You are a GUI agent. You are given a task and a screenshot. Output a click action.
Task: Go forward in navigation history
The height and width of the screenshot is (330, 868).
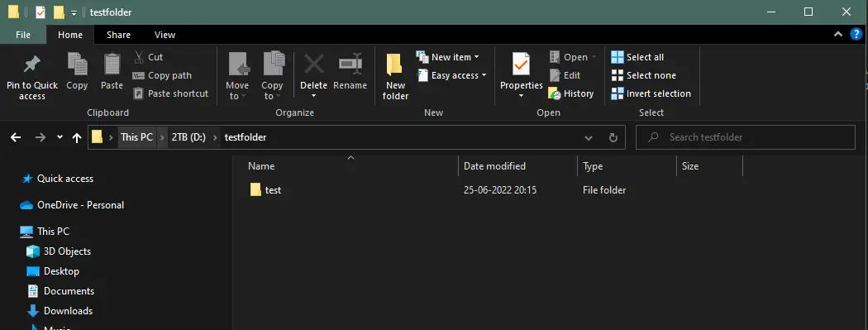[40, 137]
